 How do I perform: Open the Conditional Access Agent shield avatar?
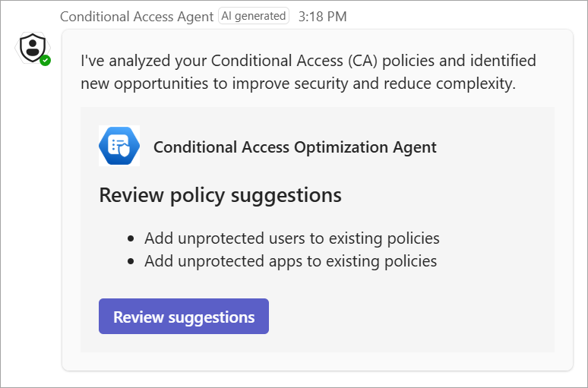pyautogui.click(x=33, y=48)
